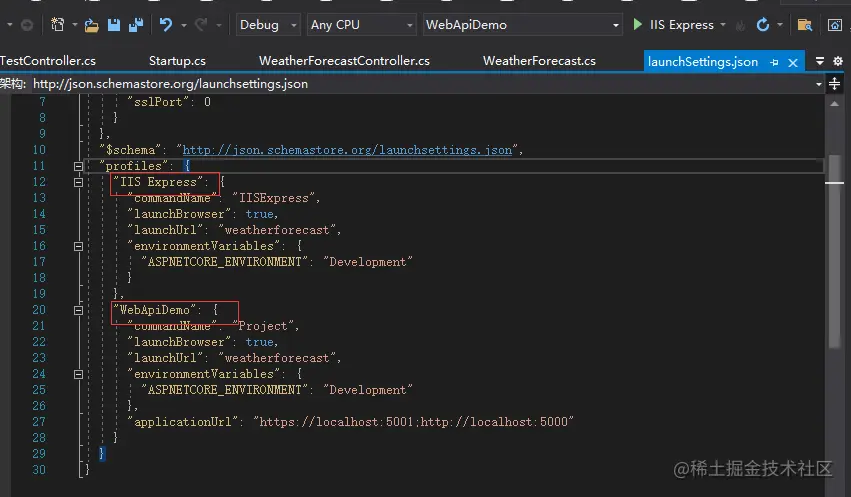The height and width of the screenshot is (497, 851).
Task: Click "weatherforecast" value on line 23
Action: [277, 358]
